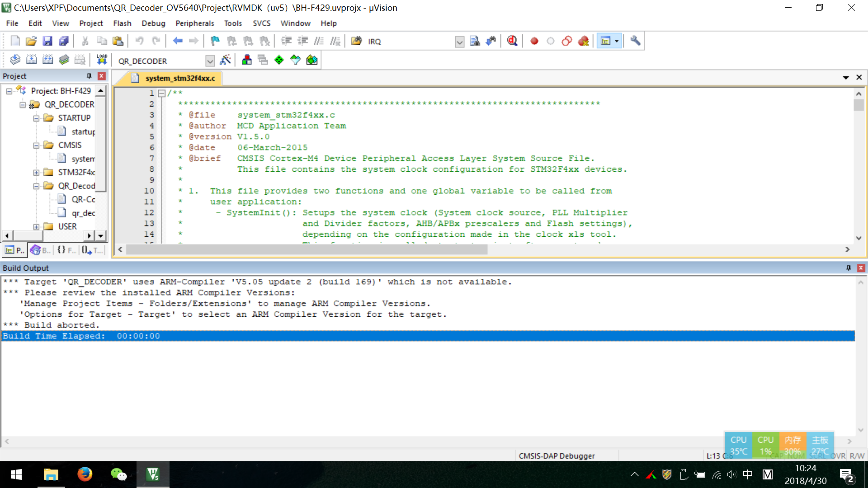Click the editor horizontal scrollbar thumb
Screen dimensions: 868x488
click(307, 249)
